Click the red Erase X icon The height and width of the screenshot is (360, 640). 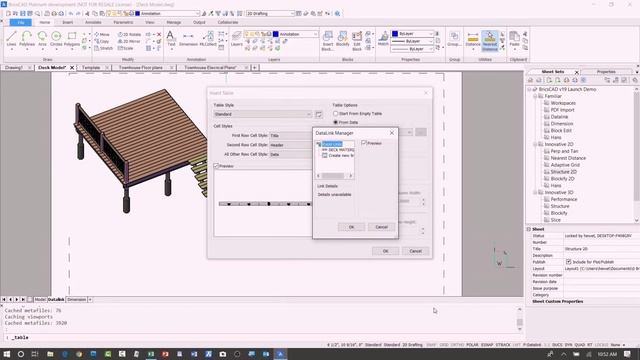click(159, 34)
